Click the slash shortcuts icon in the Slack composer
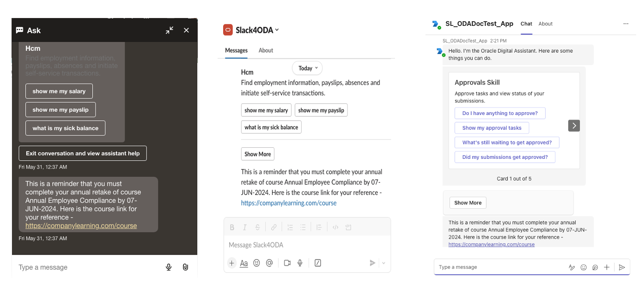The width and height of the screenshot is (644, 290). click(x=318, y=263)
